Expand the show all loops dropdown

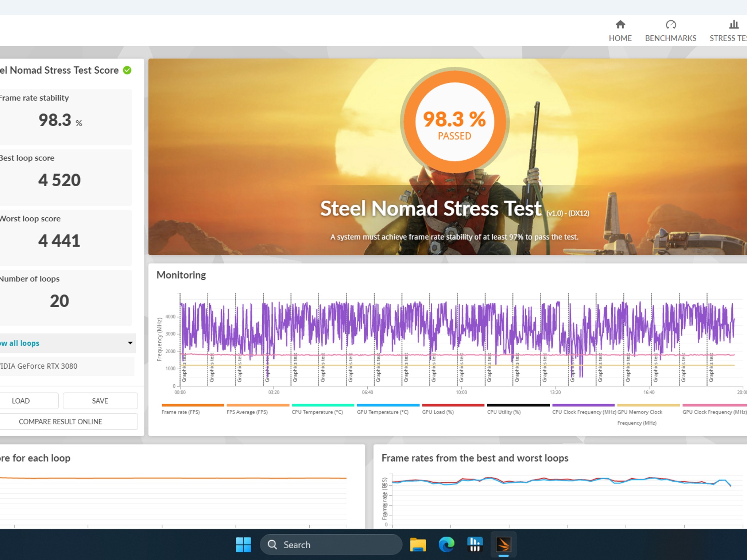point(67,343)
